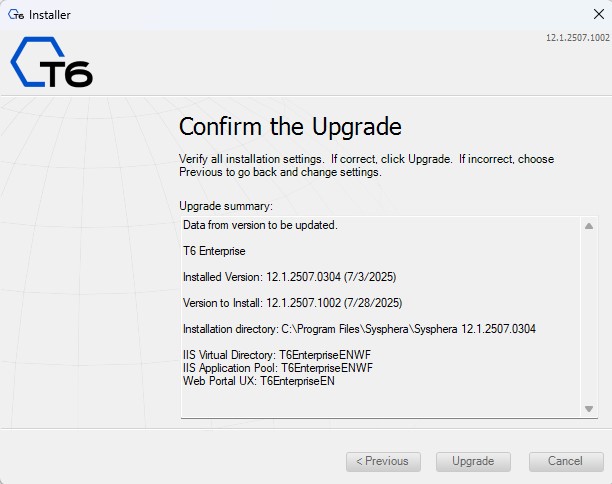Click the Upgrade button
Viewport: 612px width, 484px height.
(x=473, y=461)
